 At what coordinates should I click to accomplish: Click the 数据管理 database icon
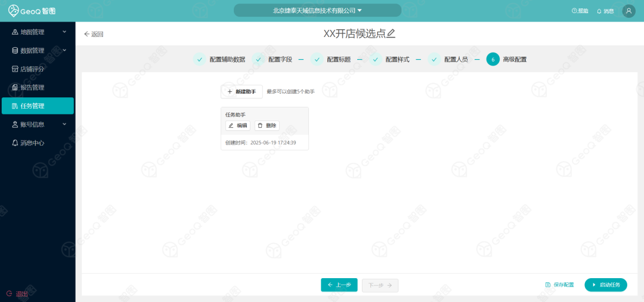click(15, 51)
